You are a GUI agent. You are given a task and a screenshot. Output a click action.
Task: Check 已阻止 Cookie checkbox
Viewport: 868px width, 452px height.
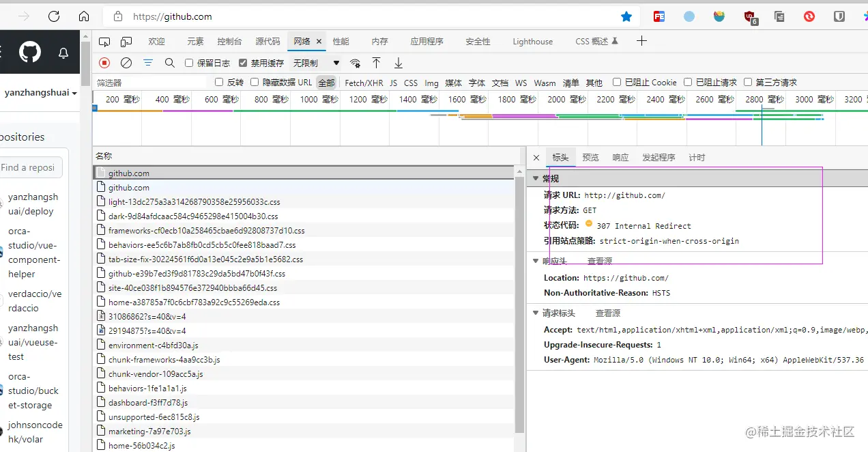coord(617,82)
